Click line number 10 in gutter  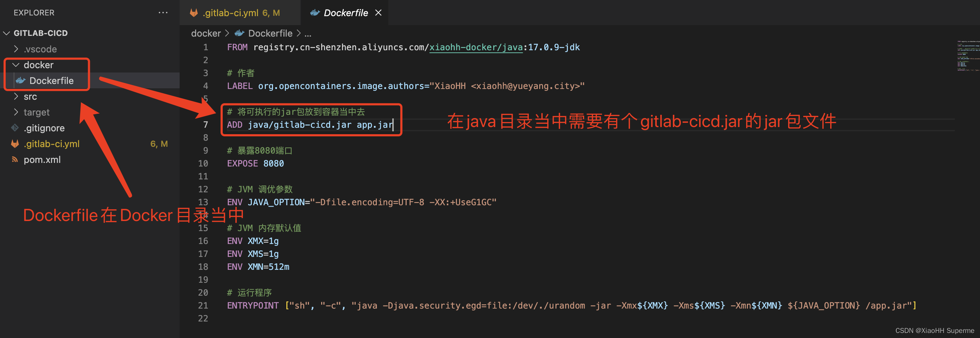click(x=203, y=163)
